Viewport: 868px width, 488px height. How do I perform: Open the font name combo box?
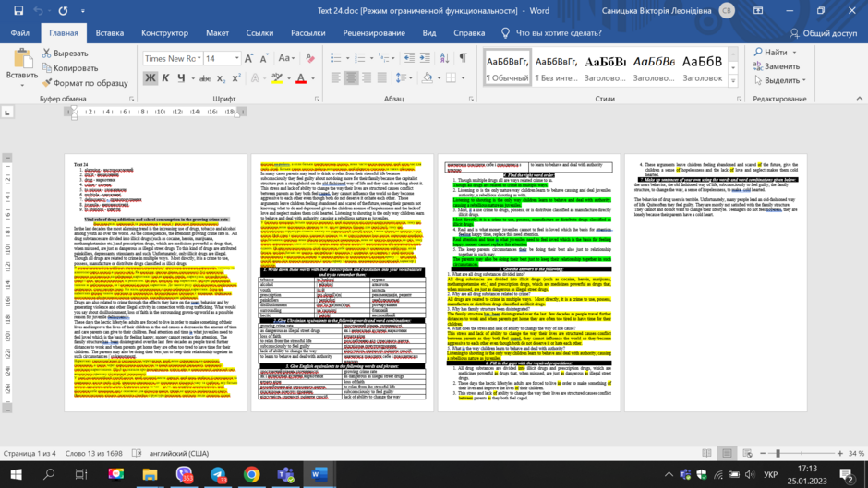(x=172, y=58)
